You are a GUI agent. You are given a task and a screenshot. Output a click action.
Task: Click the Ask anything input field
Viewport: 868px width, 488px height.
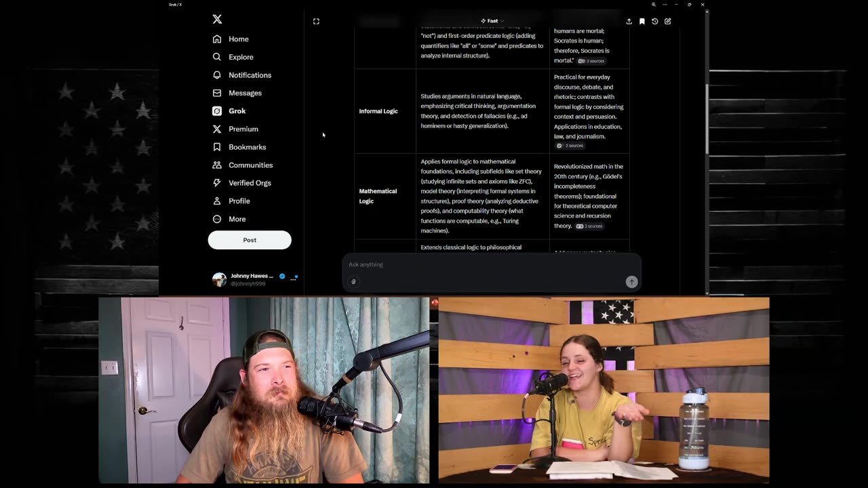(492, 264)
